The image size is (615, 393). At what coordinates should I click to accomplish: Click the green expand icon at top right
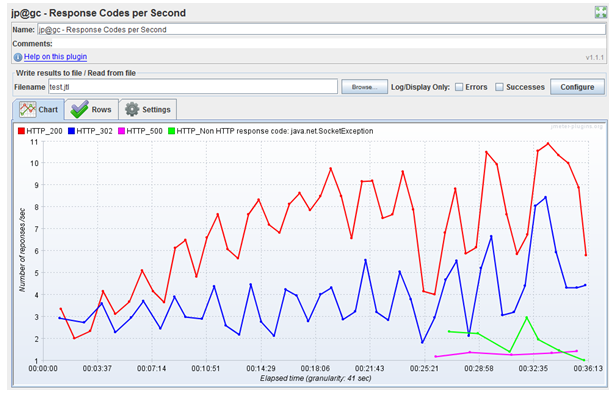point(600,12)
